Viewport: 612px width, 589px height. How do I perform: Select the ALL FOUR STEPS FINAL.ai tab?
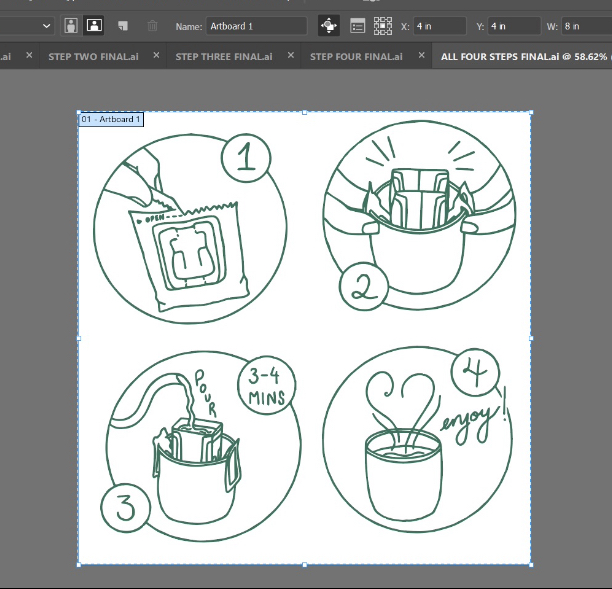tap(520, 57)
